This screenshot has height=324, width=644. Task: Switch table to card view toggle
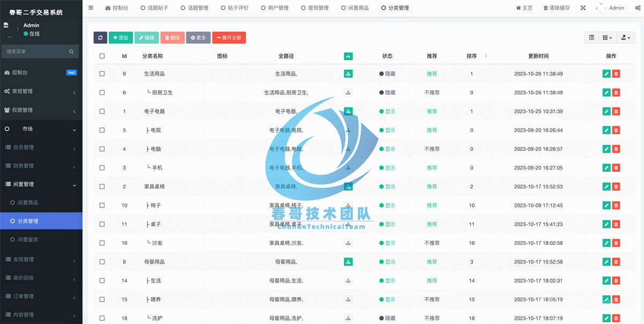(592, 38)
